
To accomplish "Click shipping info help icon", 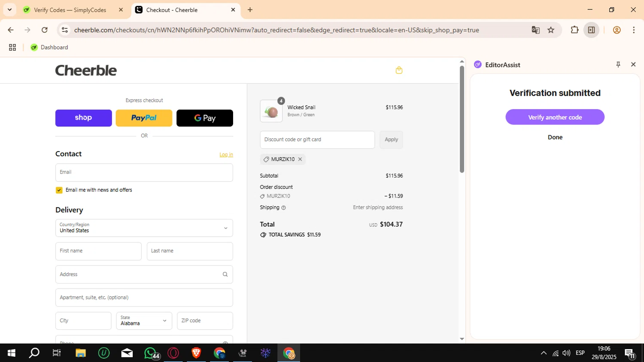I will pyautogui.click(x=283, y=208).
